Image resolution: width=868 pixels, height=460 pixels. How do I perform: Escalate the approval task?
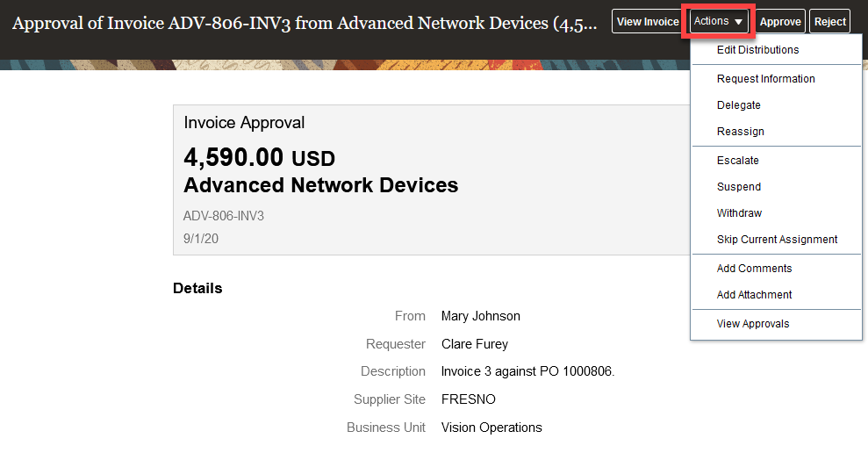coord(737,161)
